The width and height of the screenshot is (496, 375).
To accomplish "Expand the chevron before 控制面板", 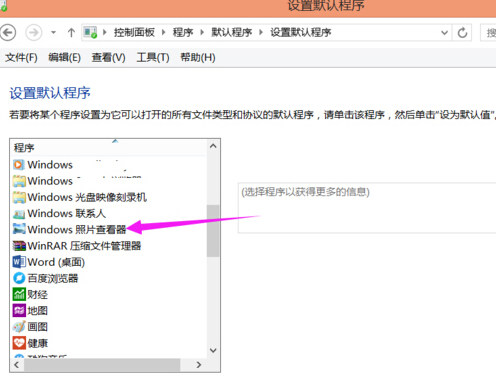I will click(x=105, y=32).
